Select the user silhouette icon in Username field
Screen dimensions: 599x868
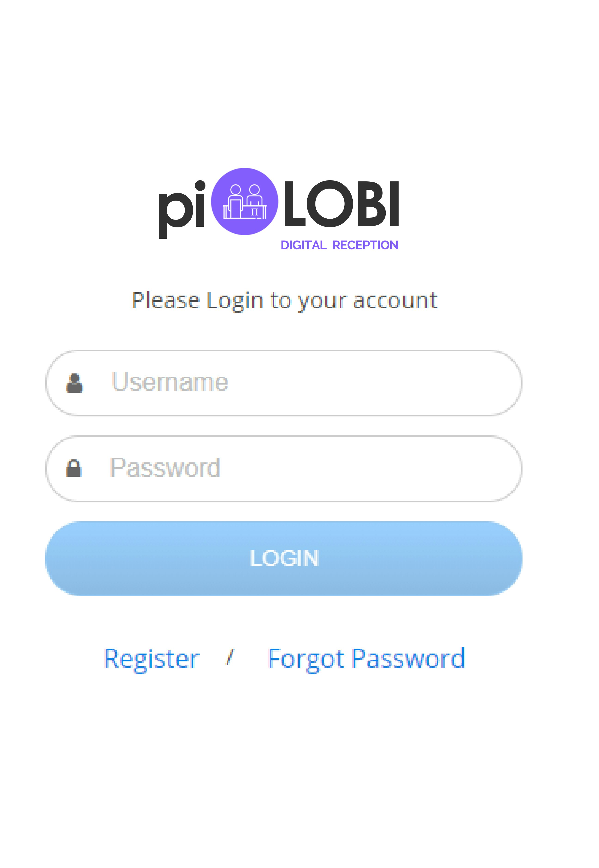coord(75,383)
